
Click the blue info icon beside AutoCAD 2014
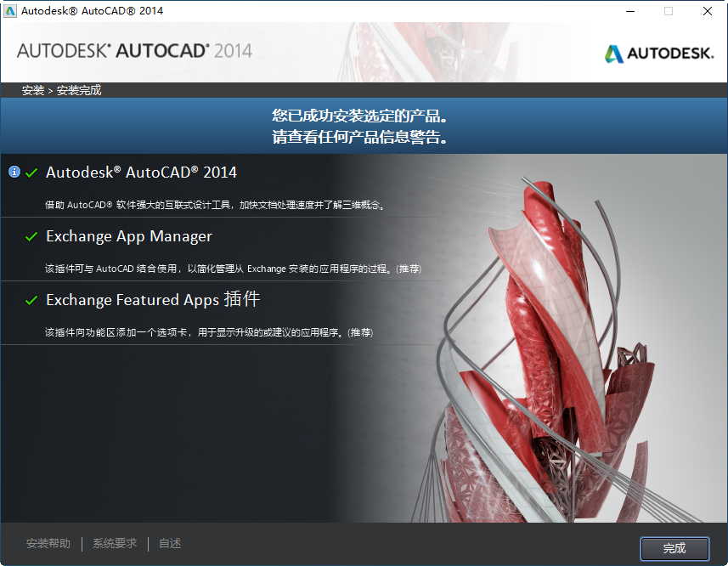point(14,172)
